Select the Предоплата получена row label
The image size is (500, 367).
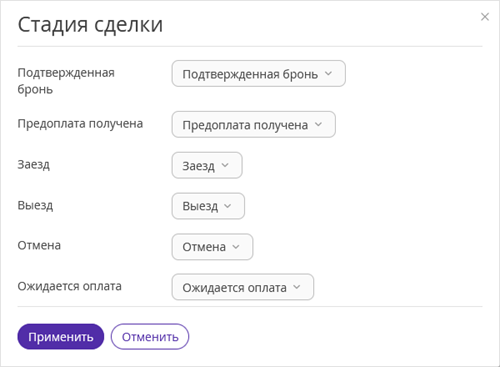click(x=80, y=124)
